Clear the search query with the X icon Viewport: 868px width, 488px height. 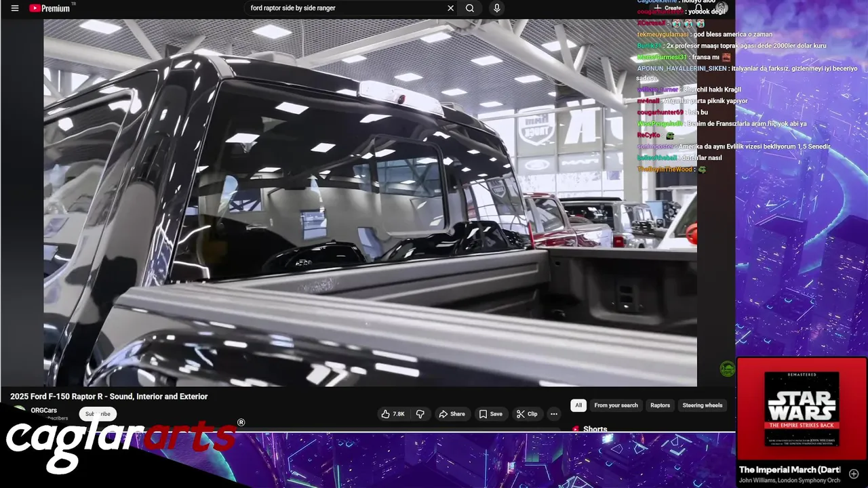[450, 8]
